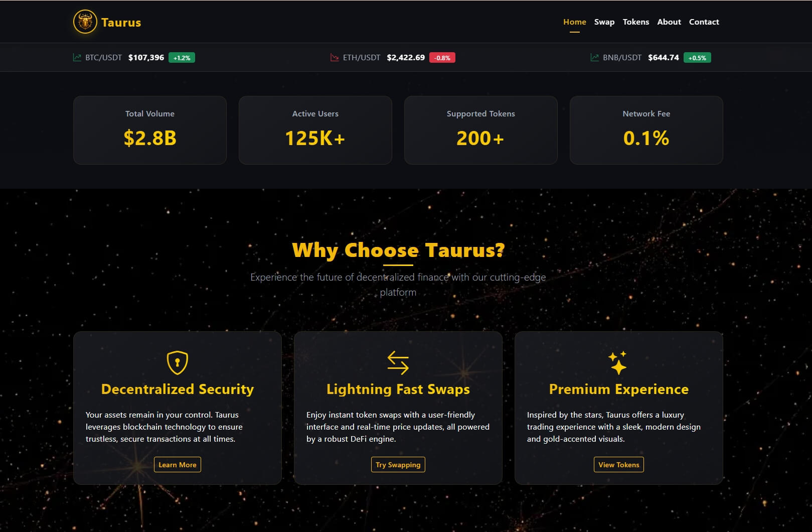
Task: Click the swap arrows icon
Action: pyautogui.click(x=398, y=362)
